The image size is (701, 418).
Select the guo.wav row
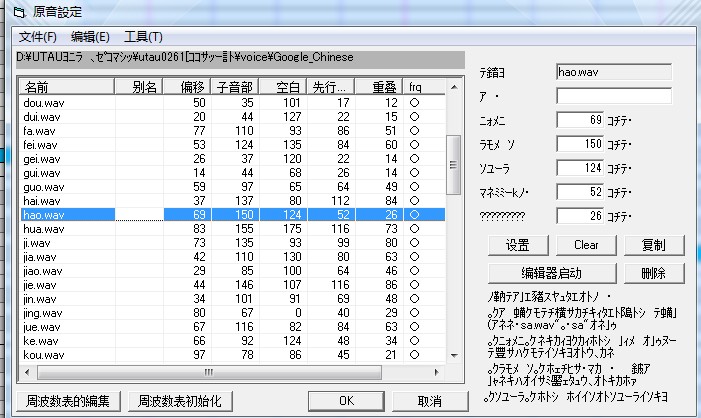coord(232,187)
